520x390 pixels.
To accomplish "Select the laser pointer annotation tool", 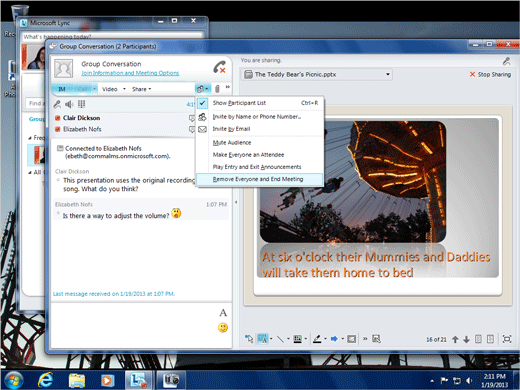I will coord(249,339).
